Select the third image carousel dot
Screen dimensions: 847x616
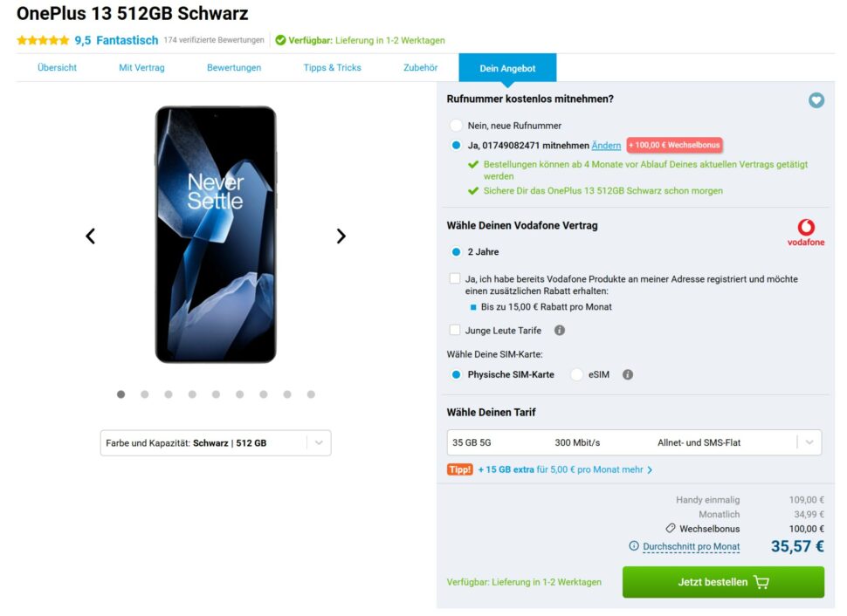(169, 394)
